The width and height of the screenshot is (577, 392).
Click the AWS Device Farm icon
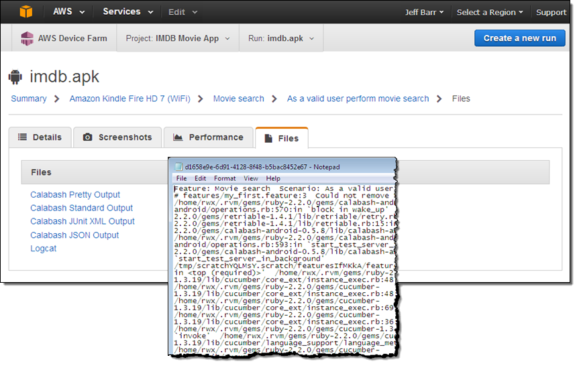tap(27, 38)
